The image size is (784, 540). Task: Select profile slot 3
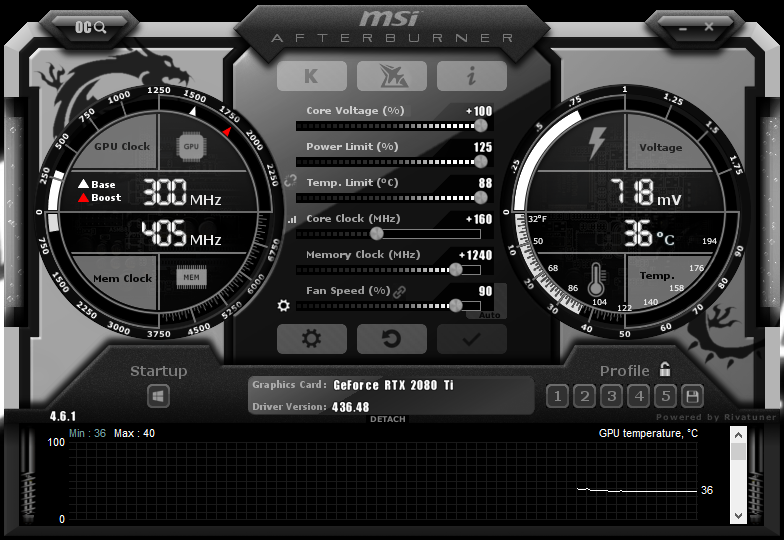[x=612, y=396]
